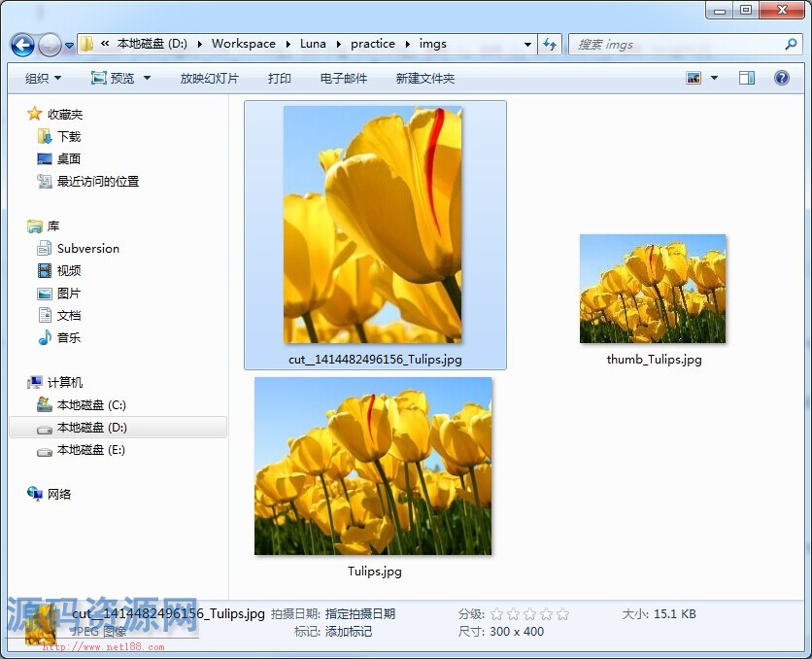Select 本地磁盘 (D:) in address breadcrumb
Viewport: 812px width, 659px height.
click(152, 44)
